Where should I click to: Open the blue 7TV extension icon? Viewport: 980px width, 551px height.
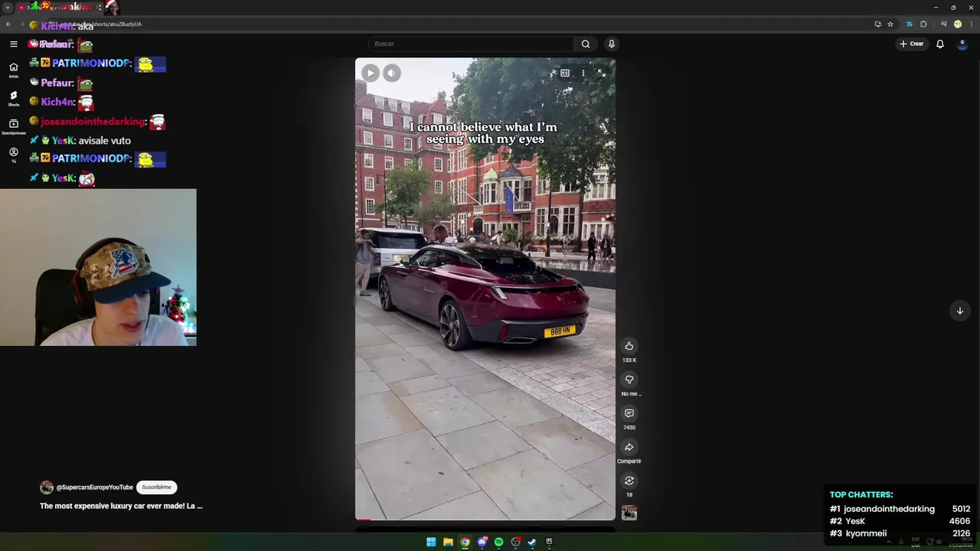909,24
